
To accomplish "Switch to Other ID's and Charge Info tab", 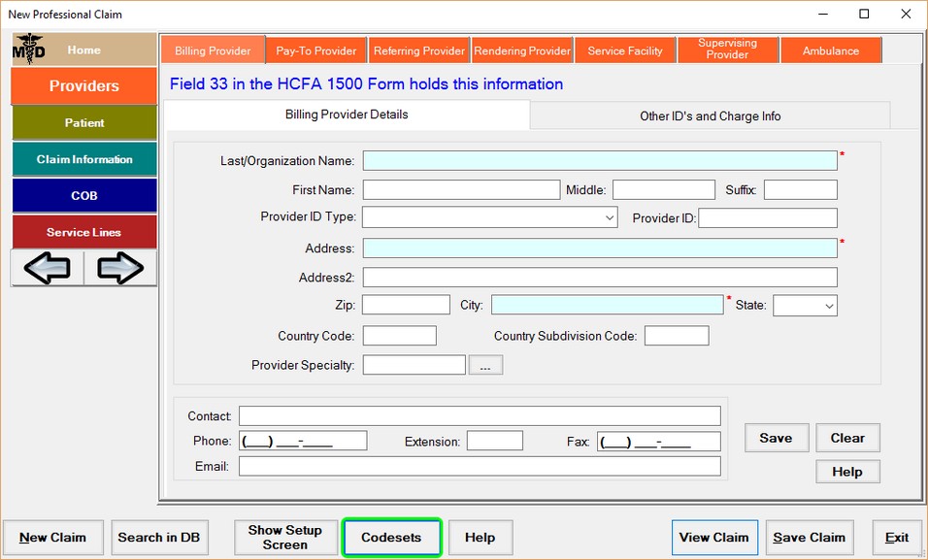I will tap(710, 115).
